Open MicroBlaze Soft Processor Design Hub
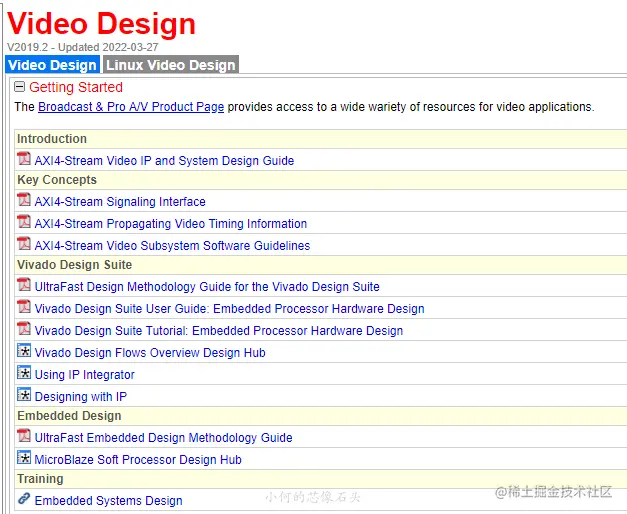 click(138, 460)
